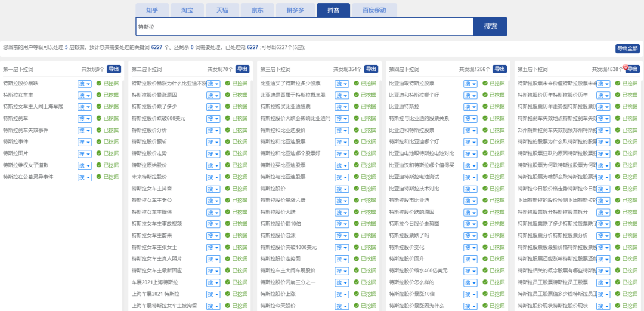
Task: Export the 第二层下拉词 column with 导出
Action: [242, 69]
